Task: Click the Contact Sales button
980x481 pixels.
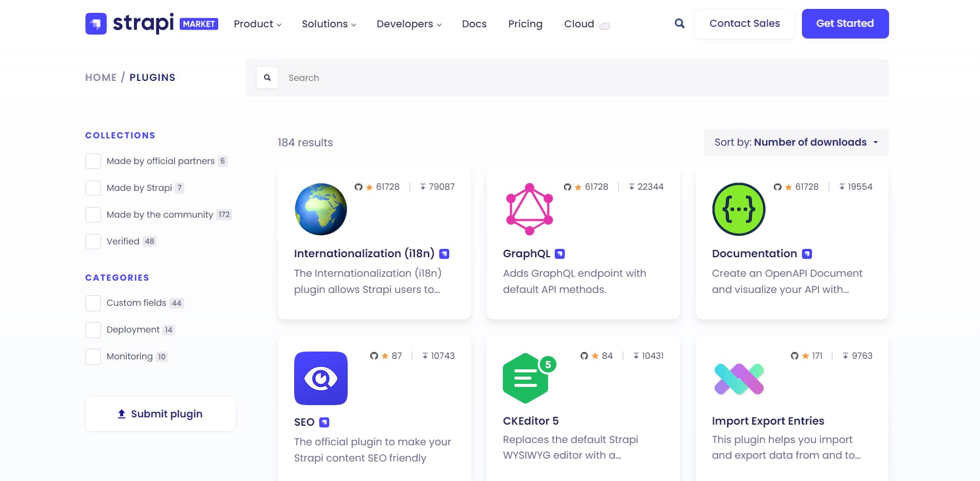Action: click(745, 23)
